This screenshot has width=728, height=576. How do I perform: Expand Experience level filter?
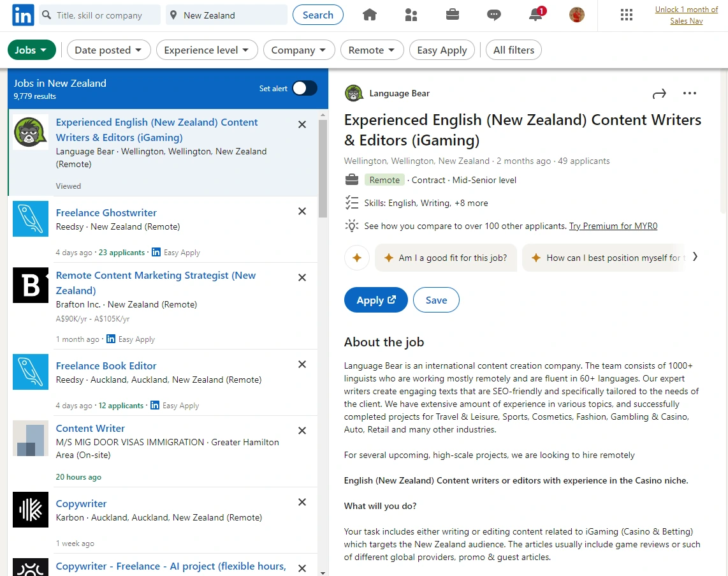pyautogui.click(x=207, y=50)
